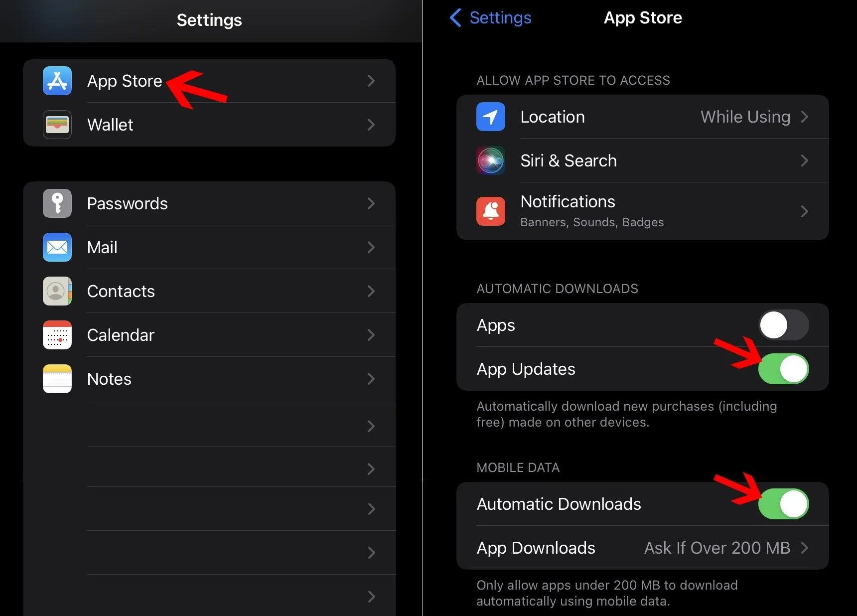857x616 pixels.
Task: Open the chevron on the Siri & Search row
Action: (x=804, y=160)
